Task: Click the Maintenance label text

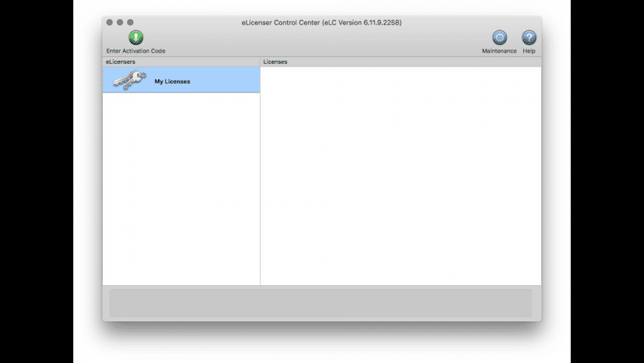Action: pos(500,51)
